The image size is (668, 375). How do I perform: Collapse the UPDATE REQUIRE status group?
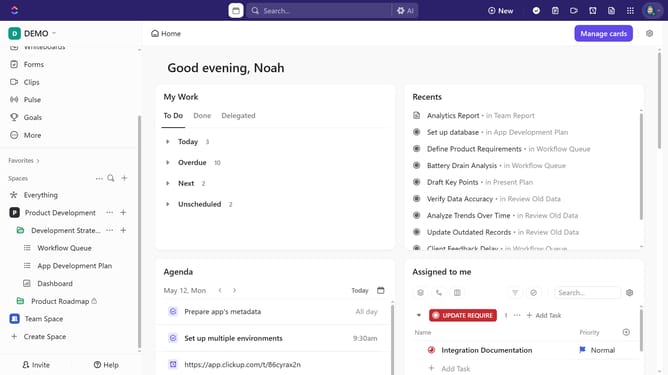419,315
